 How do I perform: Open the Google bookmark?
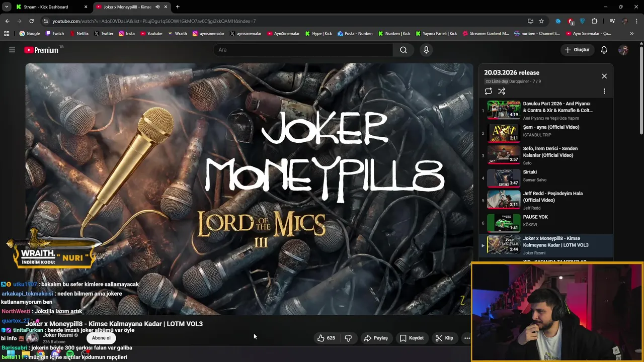coord(30,34)
